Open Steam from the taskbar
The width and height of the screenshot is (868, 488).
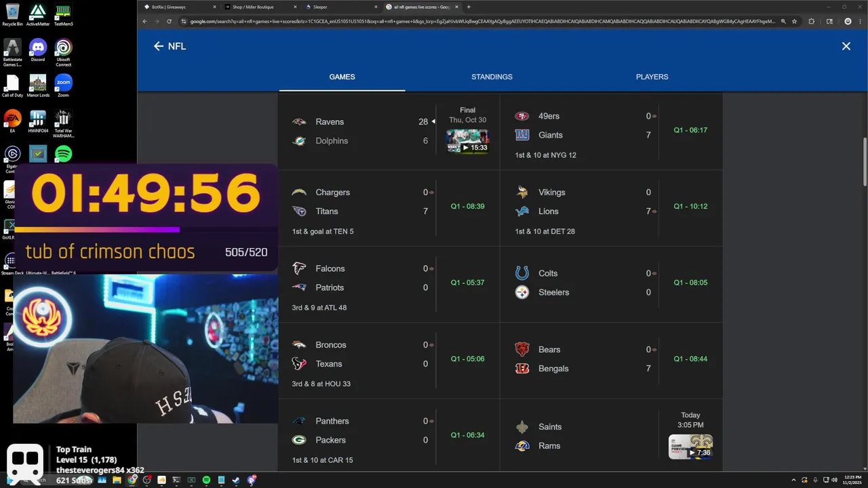coord(236,480)
